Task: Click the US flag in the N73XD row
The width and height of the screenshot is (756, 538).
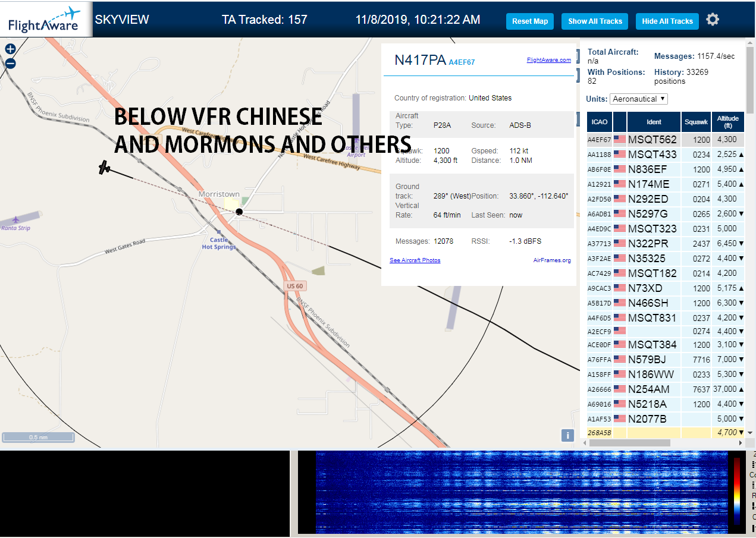Action: point(620,288)
